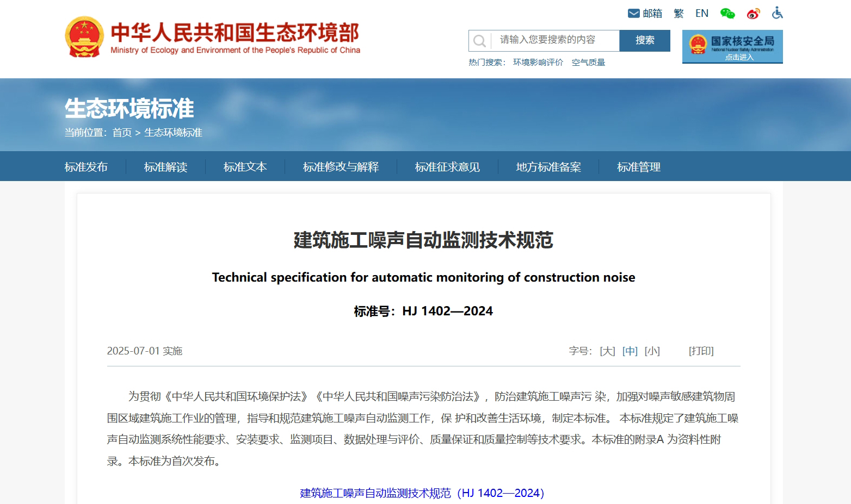Click the 搜索 search button
The height and width of the screenshot is (504, 851).
(x=644, y=40)
